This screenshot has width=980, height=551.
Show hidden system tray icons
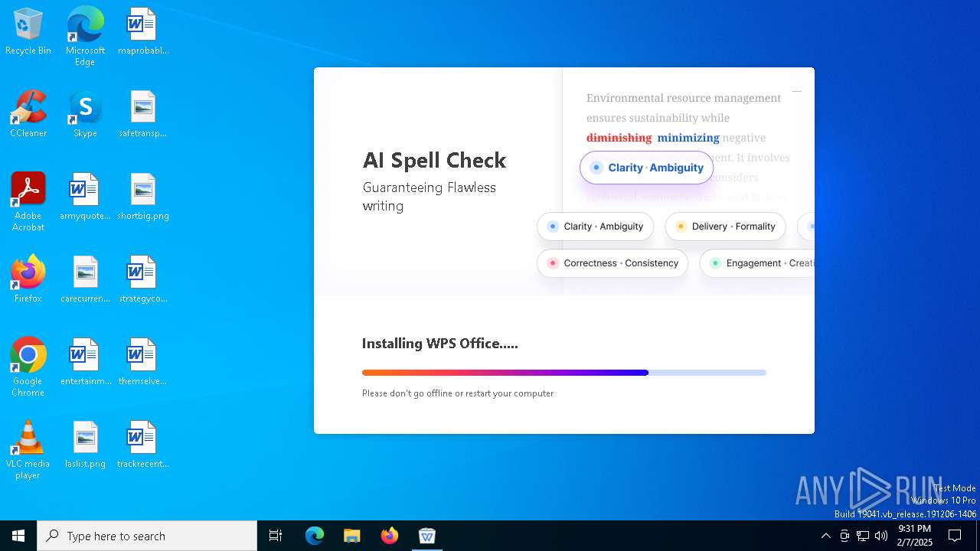click(825, 536)
